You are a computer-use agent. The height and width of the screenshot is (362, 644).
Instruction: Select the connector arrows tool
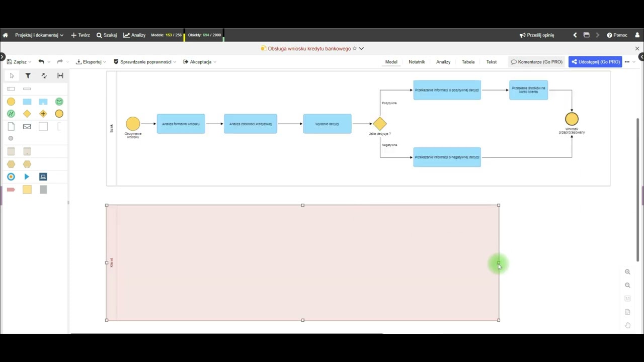[44, 76]
